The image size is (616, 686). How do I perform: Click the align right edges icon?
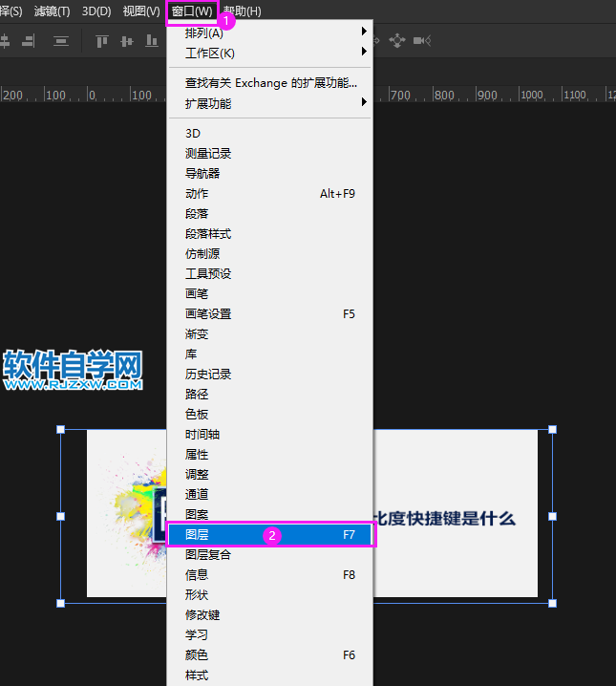[29, 41]
